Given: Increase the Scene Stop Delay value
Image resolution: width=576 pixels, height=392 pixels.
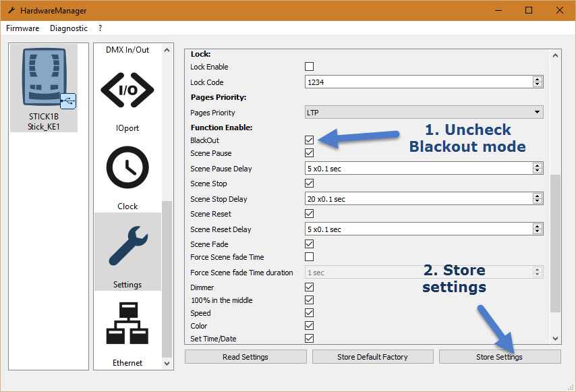Looking at the screenshot, I should [537, 196].
